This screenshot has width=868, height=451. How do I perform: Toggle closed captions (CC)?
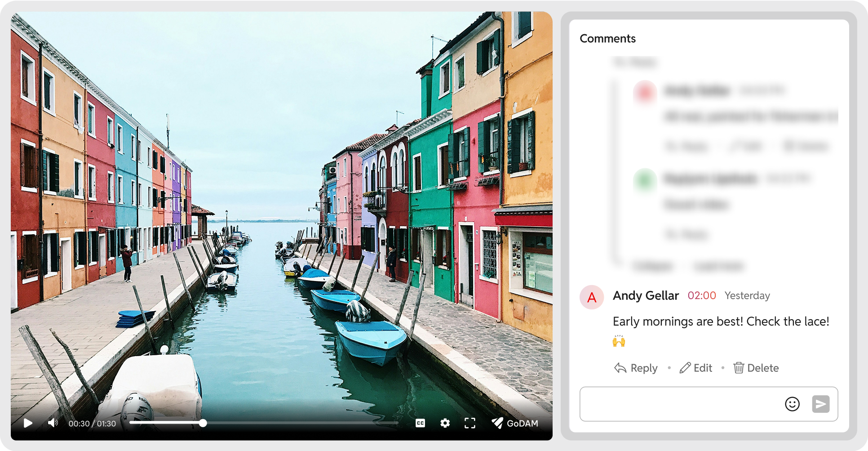point(420,423)
